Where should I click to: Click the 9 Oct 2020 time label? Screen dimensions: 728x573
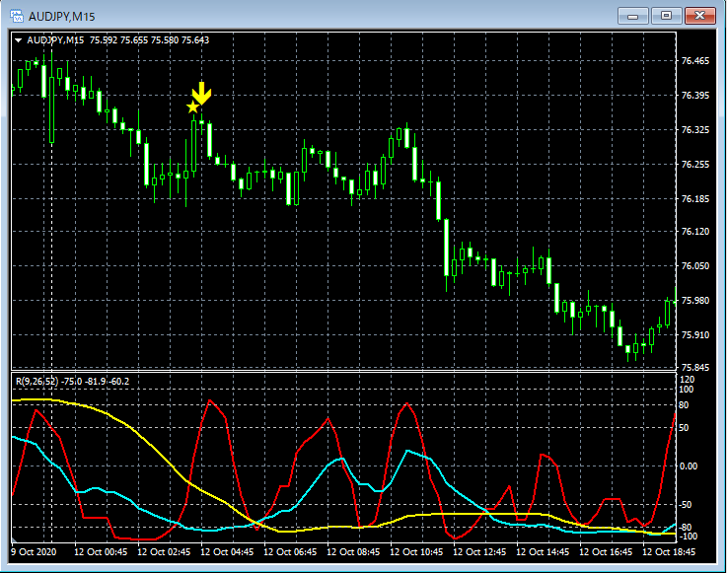tap(34, 551)
